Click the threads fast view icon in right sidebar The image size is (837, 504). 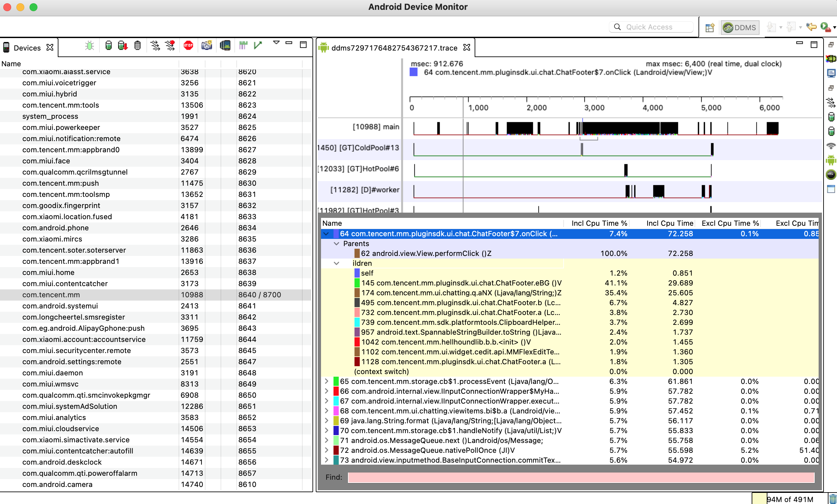pos(831,102)
